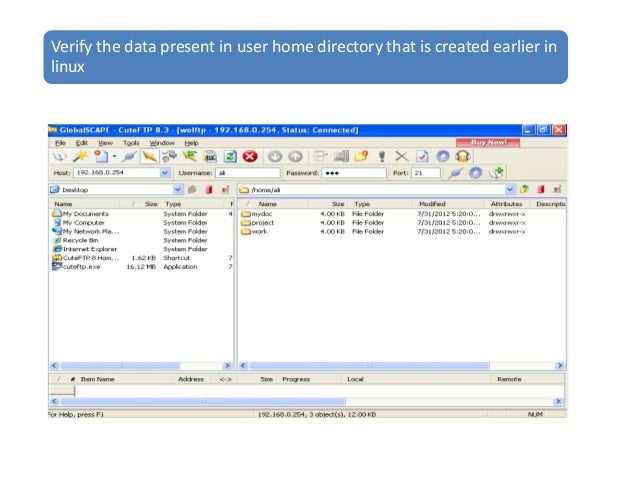
Task: Expand the /home/ali remote path dropdown
Action: pyautogui.click(x=510, y=190)
